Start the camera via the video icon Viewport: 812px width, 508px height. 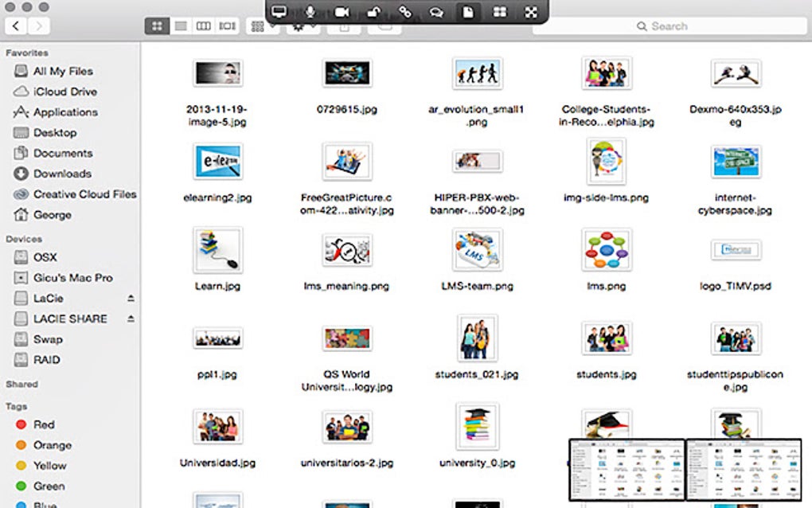[x=344, y=12]
